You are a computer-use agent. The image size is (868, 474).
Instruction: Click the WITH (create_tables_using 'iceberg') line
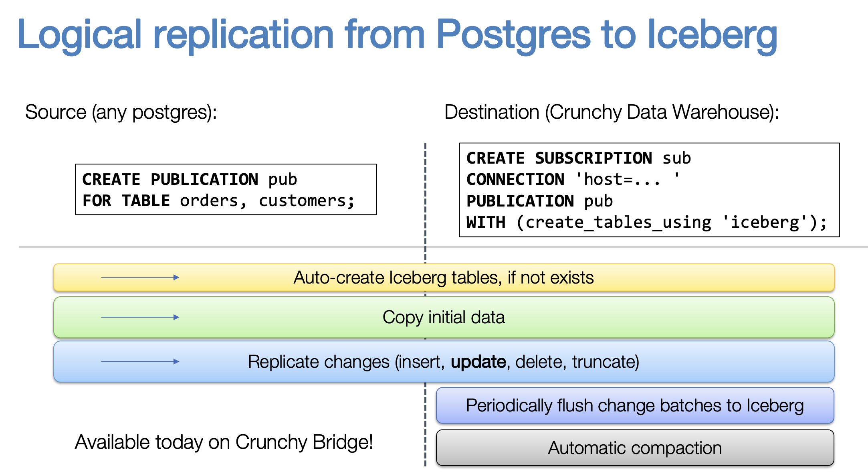[x=647, y=222]
